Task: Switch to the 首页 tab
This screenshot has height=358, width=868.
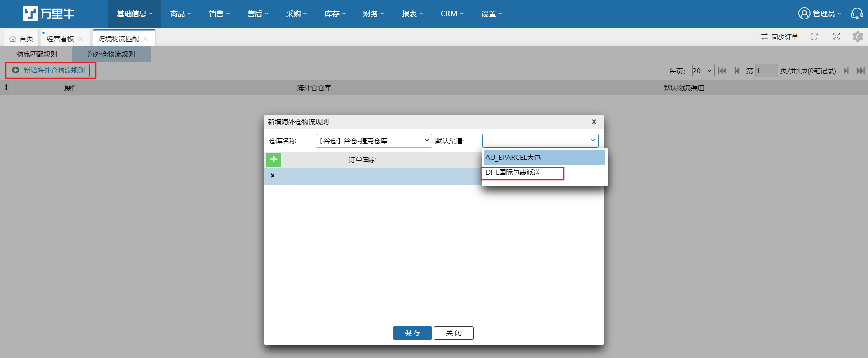Action: coord(21,38)
